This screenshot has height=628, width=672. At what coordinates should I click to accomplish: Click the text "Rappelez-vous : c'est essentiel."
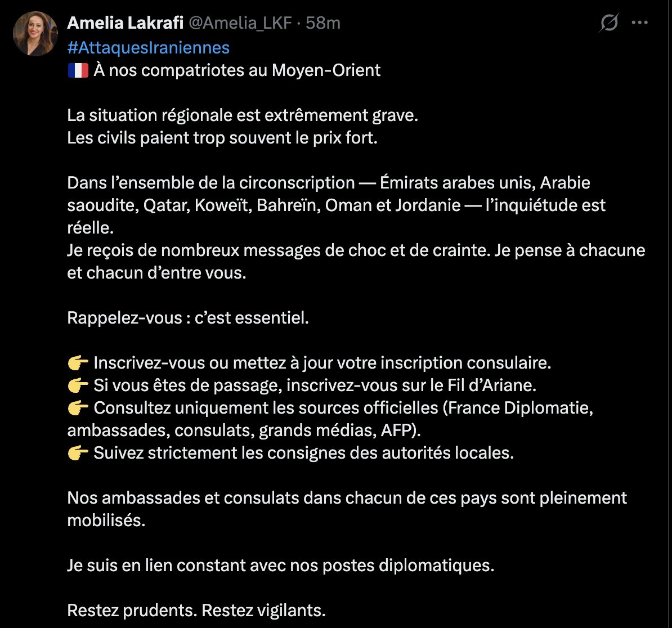point(188,318)
